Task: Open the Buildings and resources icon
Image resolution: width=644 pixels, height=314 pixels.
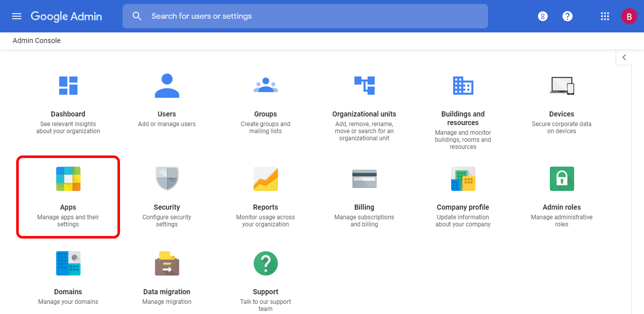Action: [x=463, y=86]
